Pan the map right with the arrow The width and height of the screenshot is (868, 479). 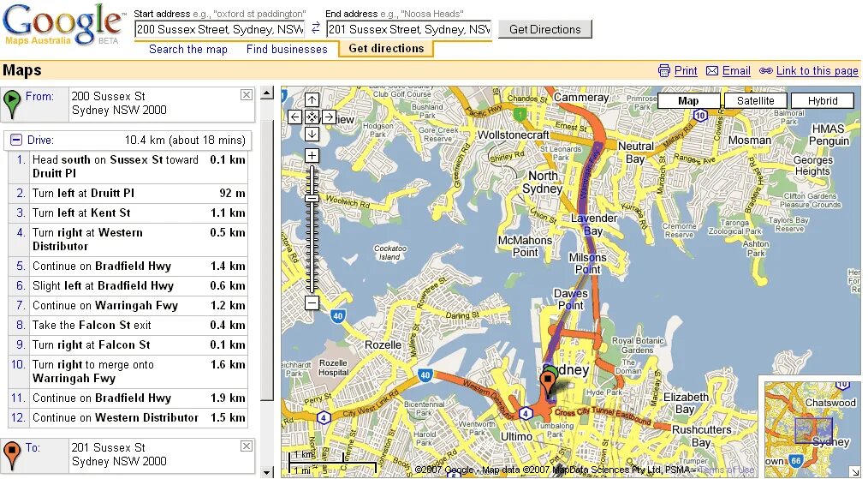329,117
